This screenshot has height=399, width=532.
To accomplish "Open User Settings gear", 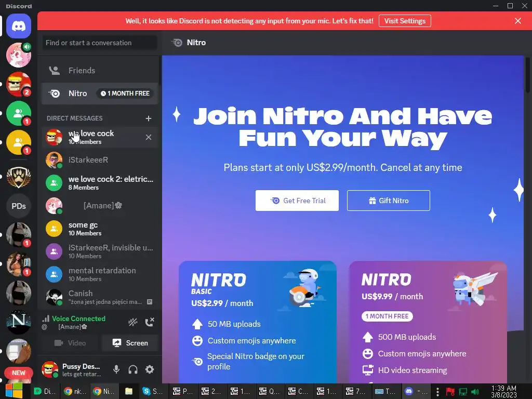I will tap(150, 369).
